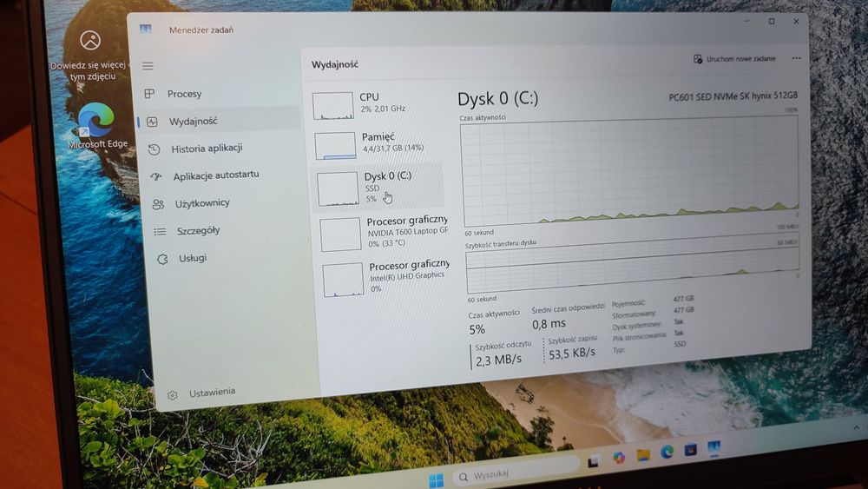Image resolution: width=868 pixels, height=489 pixels.
Task: Click the Dysk 0 mini graph thumbnail
Action: coord(338,188)
